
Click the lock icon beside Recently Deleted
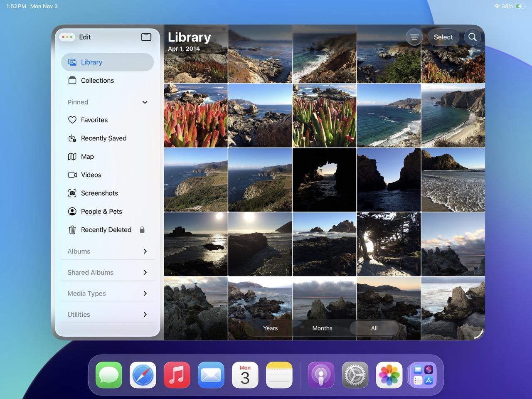(x=142, y=230)
